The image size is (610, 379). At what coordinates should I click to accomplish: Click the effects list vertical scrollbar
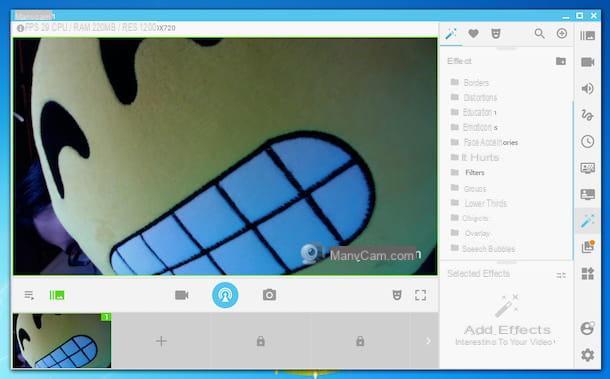(x=572, y=180)
